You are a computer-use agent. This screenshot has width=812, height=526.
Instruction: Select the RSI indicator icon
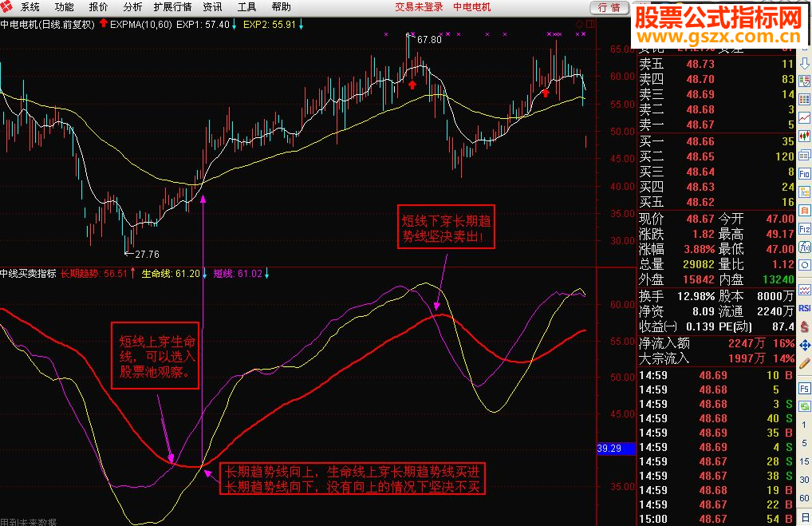pos(804,308)
